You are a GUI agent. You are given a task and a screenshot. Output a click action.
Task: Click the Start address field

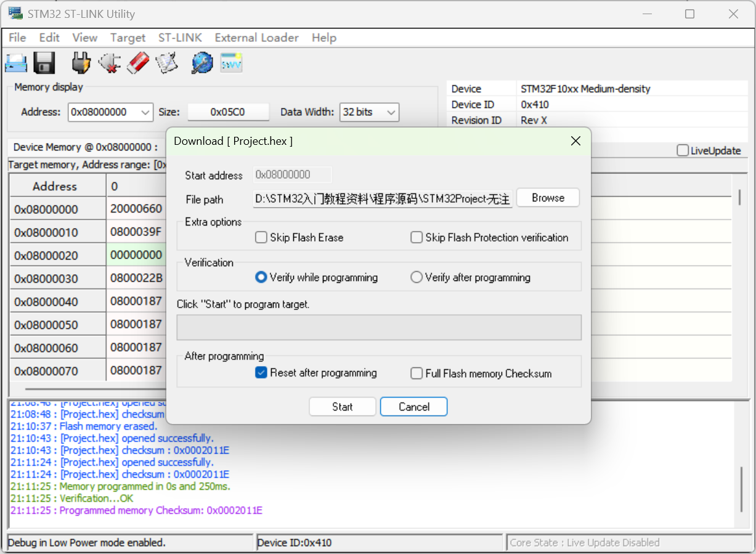tap(292, 175)
